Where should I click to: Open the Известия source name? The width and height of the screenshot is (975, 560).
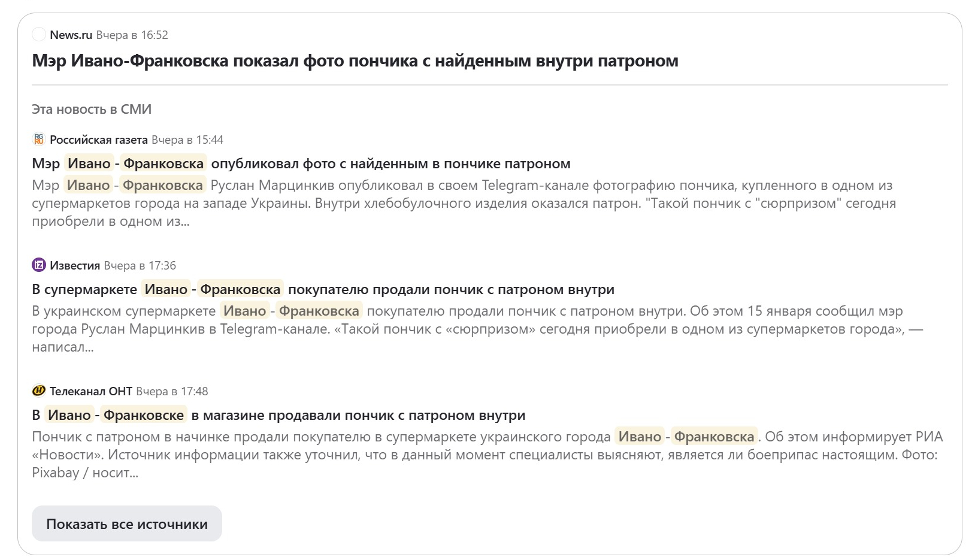click(75, 265)
